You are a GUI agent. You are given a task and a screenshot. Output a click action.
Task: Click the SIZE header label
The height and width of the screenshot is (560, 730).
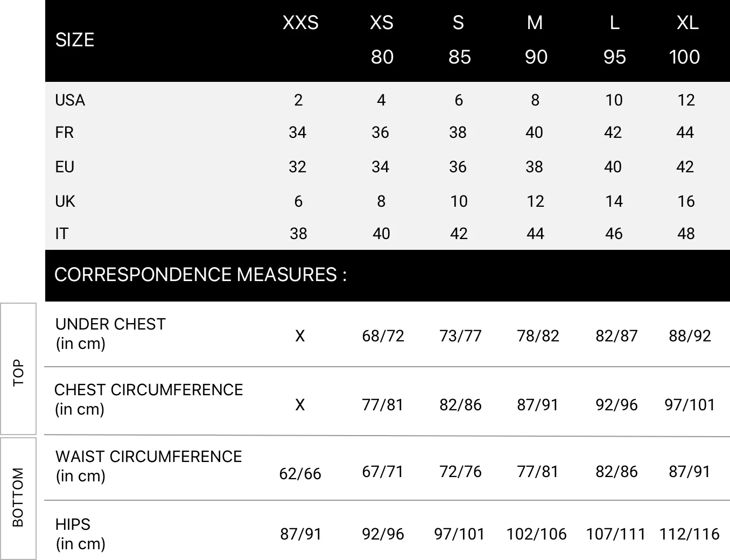click(75, 40)
